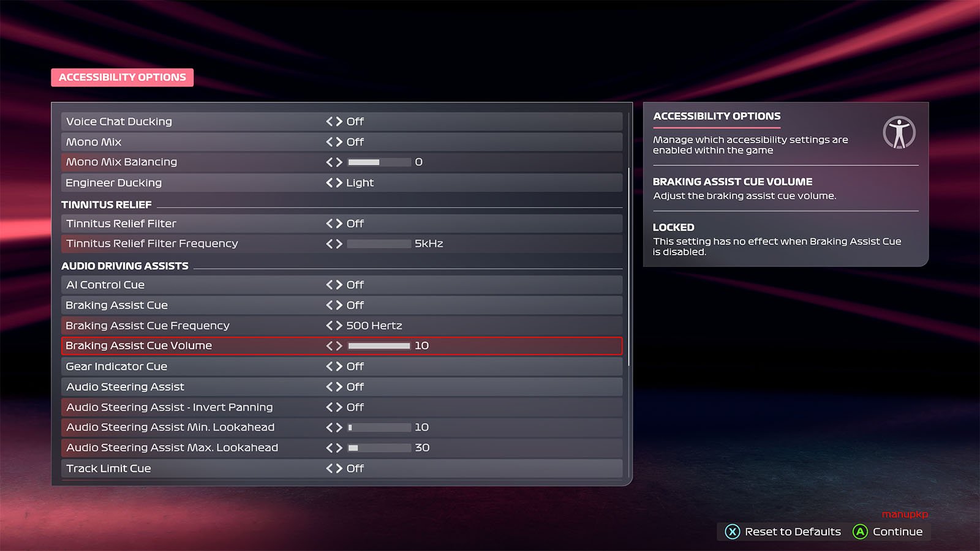Click left arrow for AI Control Cue

tap(330, 285)
